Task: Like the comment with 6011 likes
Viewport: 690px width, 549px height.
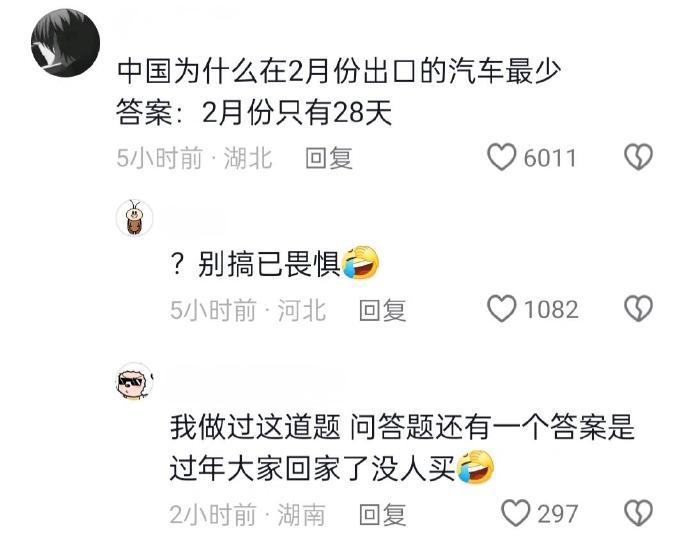Action: click(x=501, y=157)
